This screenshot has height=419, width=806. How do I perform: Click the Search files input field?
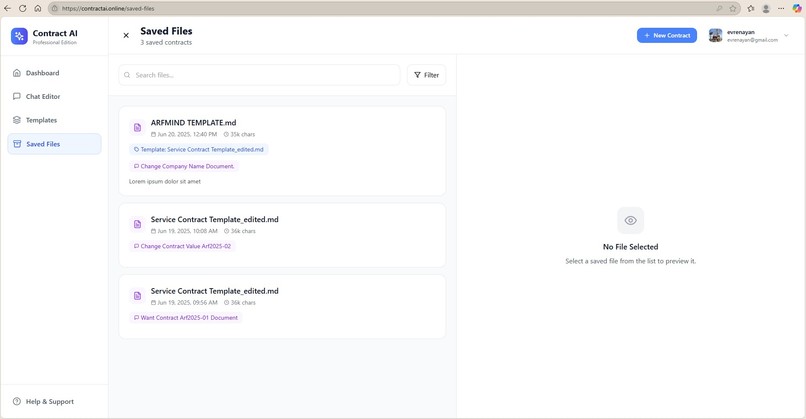click(260, 75)
